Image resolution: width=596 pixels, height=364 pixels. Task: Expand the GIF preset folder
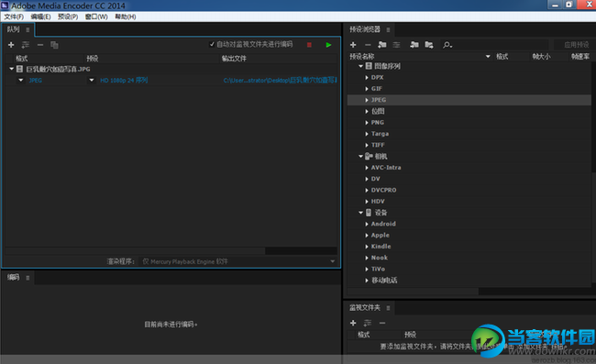pyautogui.click(x=367, y=89)
